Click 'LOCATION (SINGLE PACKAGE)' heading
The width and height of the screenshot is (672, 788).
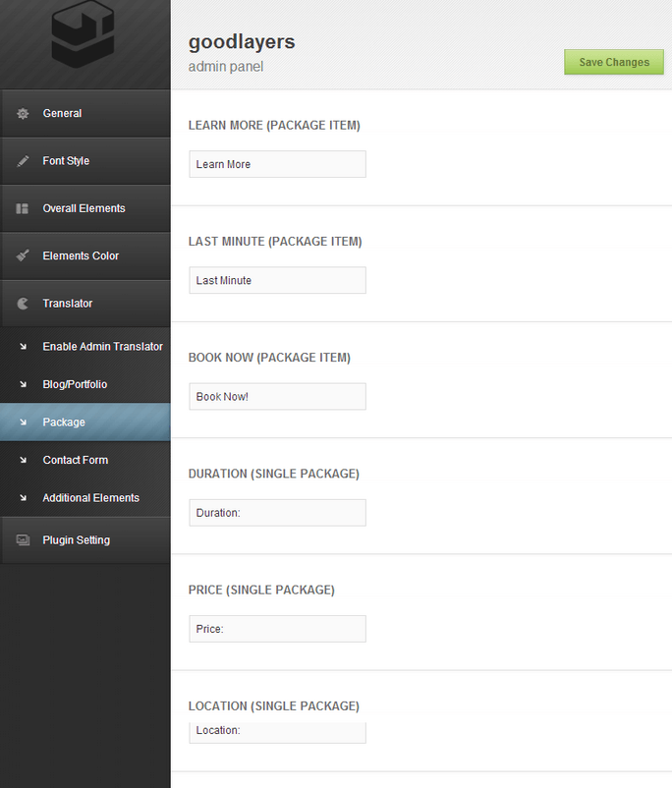pyautogui.click(x=274, y=705)
